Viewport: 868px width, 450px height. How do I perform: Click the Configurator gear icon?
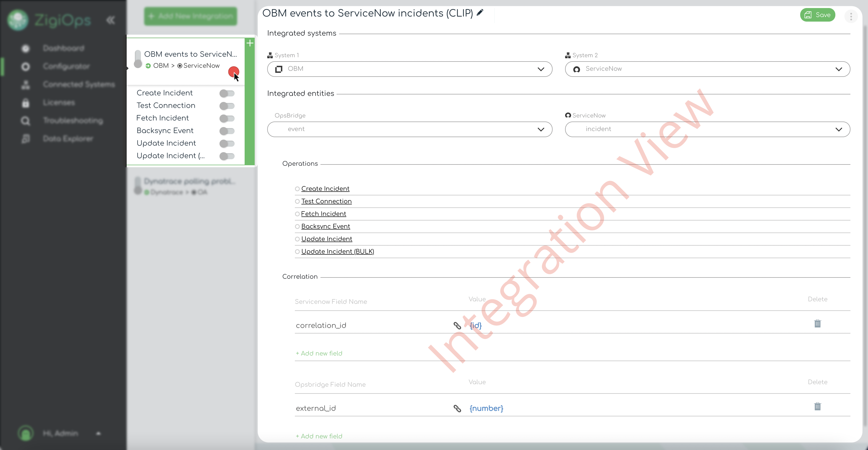click(x=26, y=67)
